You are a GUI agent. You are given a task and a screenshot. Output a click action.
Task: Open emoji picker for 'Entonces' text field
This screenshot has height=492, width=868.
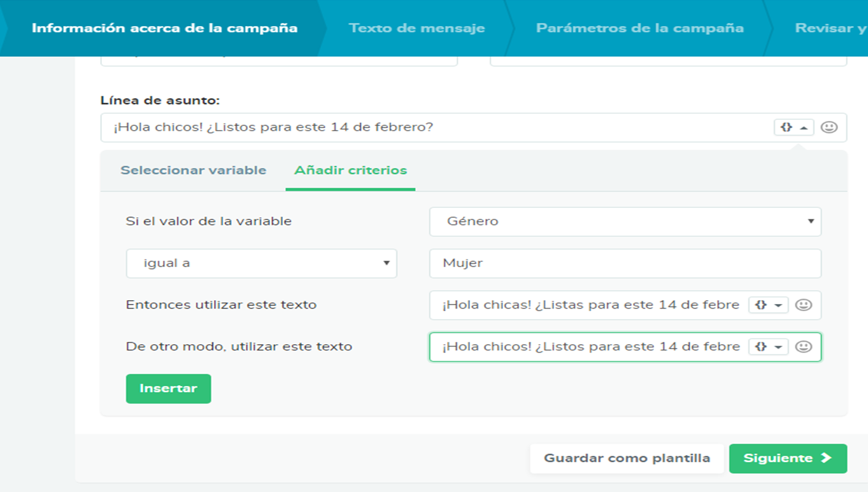(804, 305)
